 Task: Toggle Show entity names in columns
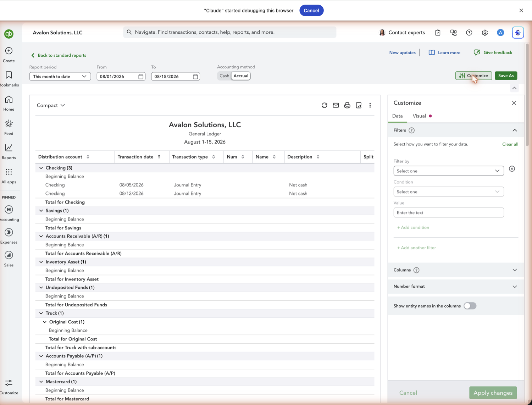[470, 306]
